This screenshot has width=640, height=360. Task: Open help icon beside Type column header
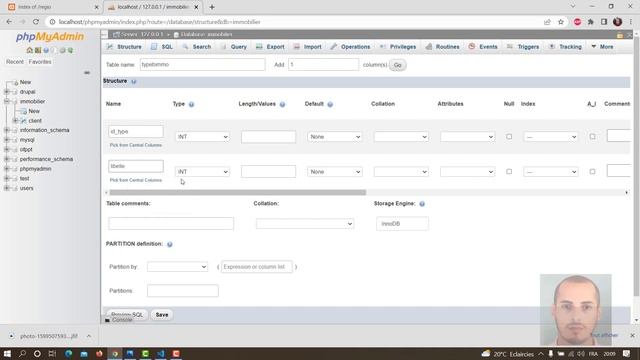[191, 104]
